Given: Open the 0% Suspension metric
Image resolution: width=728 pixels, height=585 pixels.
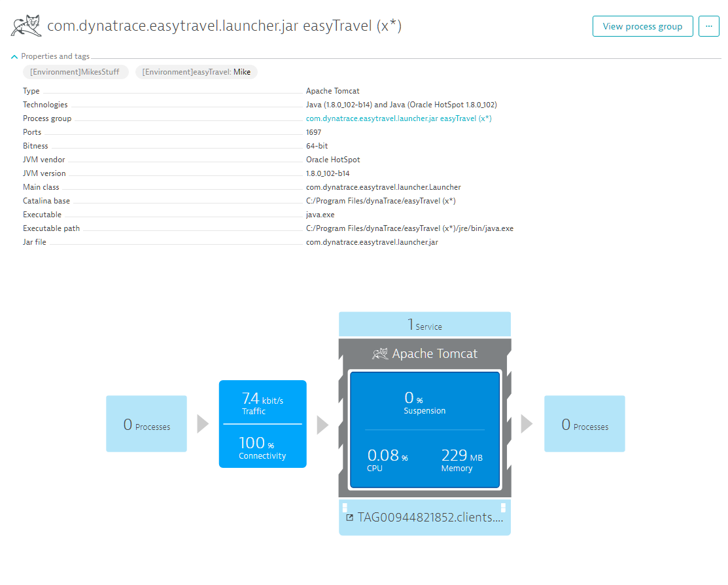Looking at the screenshot, I should pos(425,402).
